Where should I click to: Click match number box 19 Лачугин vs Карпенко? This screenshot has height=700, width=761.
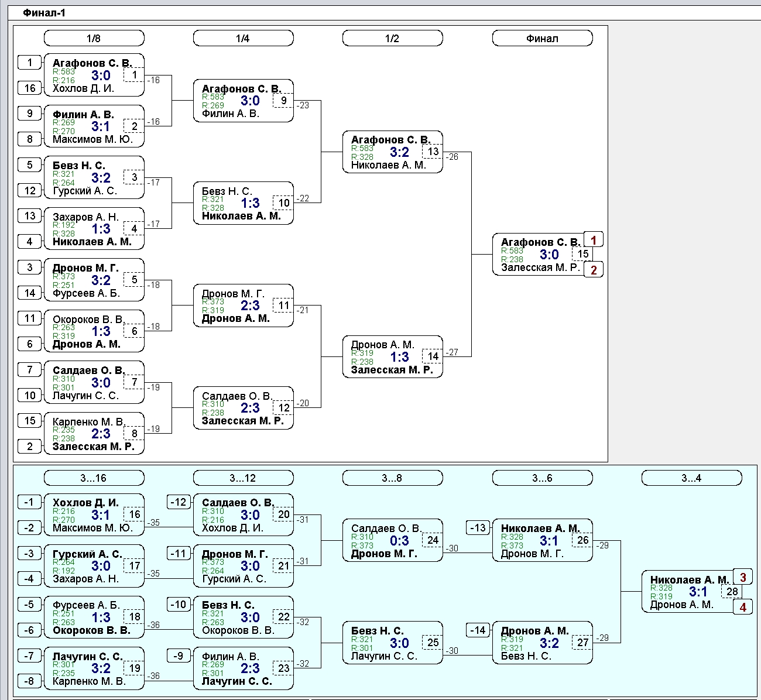134,668
